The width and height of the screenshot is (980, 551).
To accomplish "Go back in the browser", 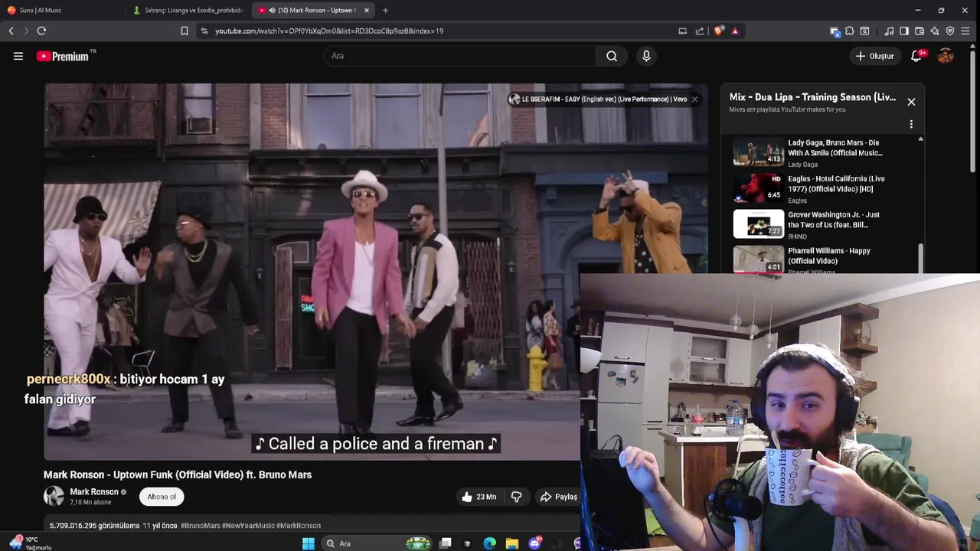I will (x=11, y=31).
